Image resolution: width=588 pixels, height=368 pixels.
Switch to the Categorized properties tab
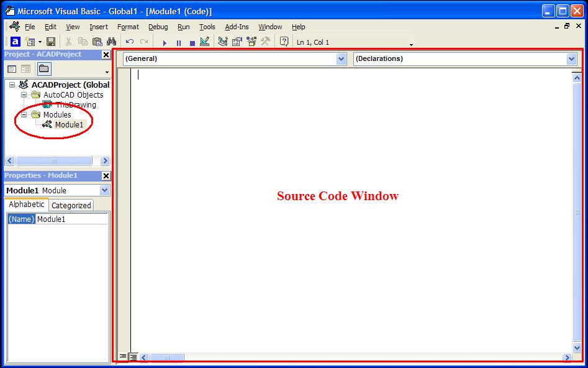point(71,205)
